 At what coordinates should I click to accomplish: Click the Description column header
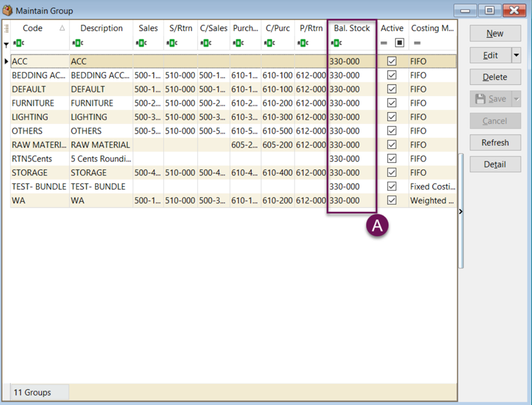[101, 28]
